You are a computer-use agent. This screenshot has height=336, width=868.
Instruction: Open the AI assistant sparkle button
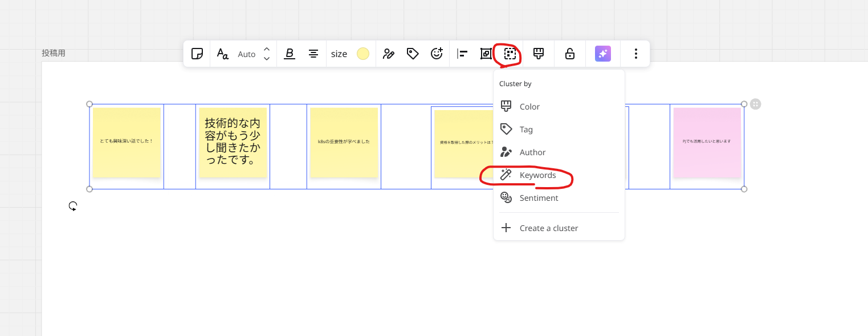(x=603, y=54)
